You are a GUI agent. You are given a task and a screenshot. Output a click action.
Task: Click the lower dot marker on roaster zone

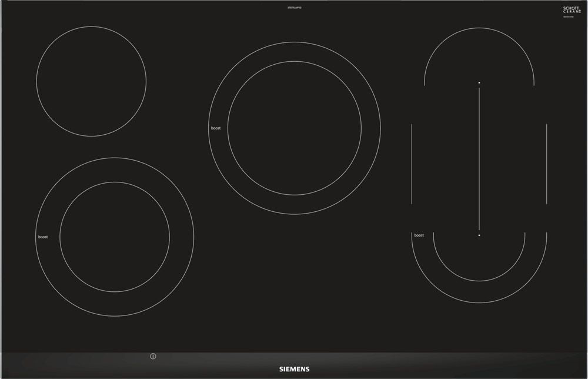[x=479, y=235]
